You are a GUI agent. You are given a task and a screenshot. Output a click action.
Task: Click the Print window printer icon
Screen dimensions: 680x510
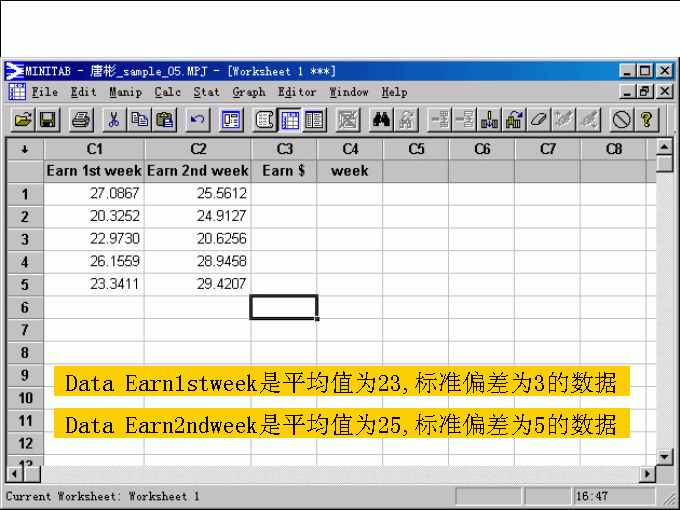pyautogui.click(x=81, y=120)
